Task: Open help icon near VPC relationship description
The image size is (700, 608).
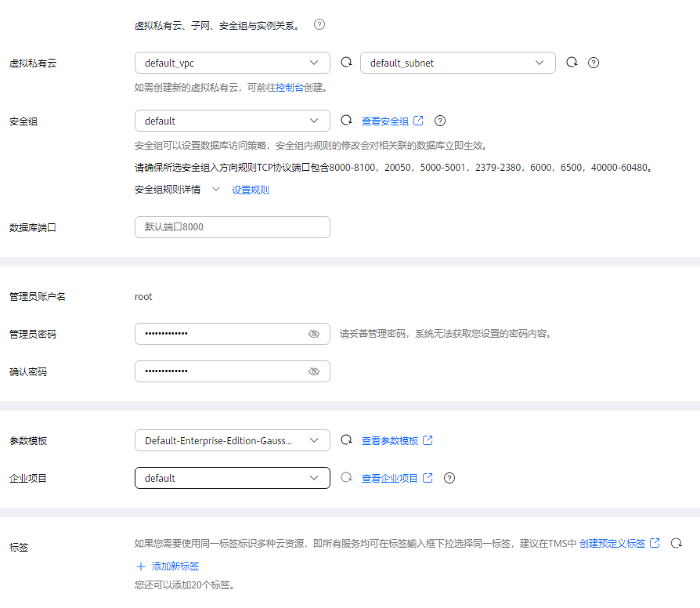Action: (x=319, y=24)
